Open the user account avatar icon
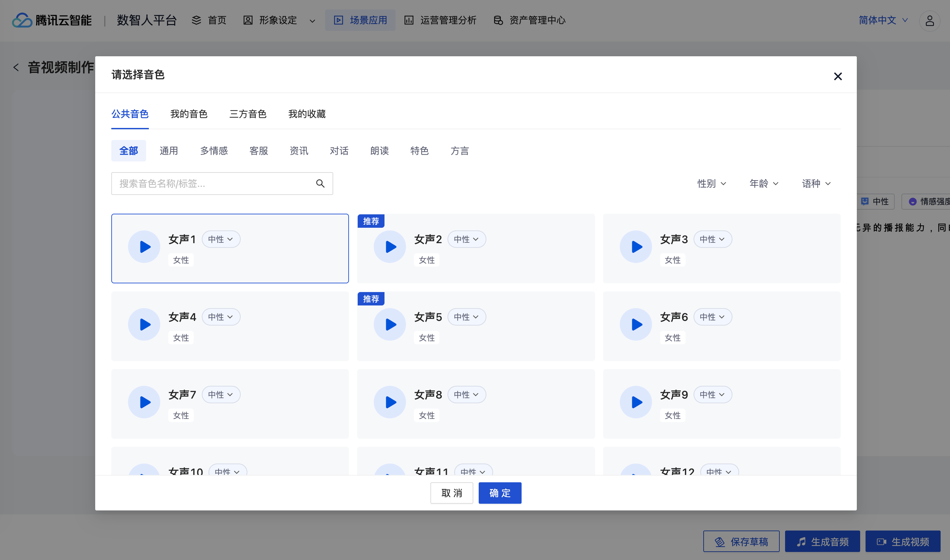 coord(929,20)
